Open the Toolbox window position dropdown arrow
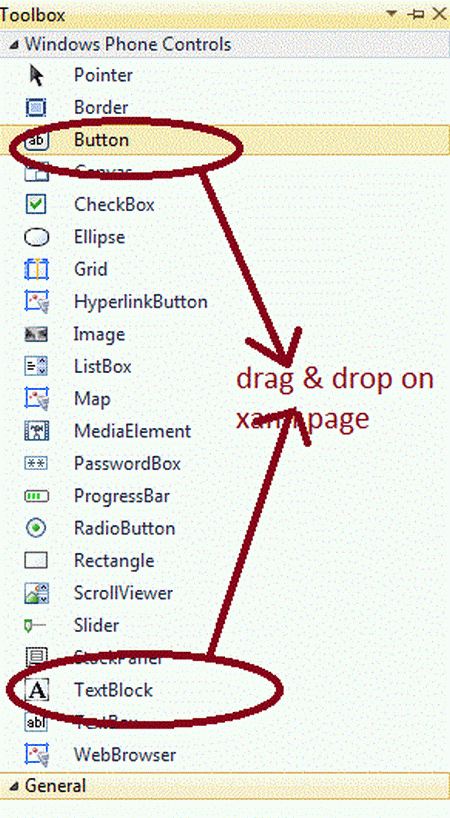Screen dimensions: 450x818 point(392,14)
